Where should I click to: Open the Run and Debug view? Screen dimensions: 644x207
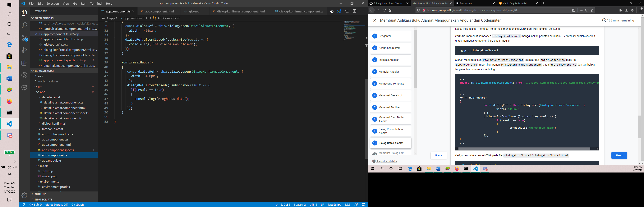[x=24, y=50]
